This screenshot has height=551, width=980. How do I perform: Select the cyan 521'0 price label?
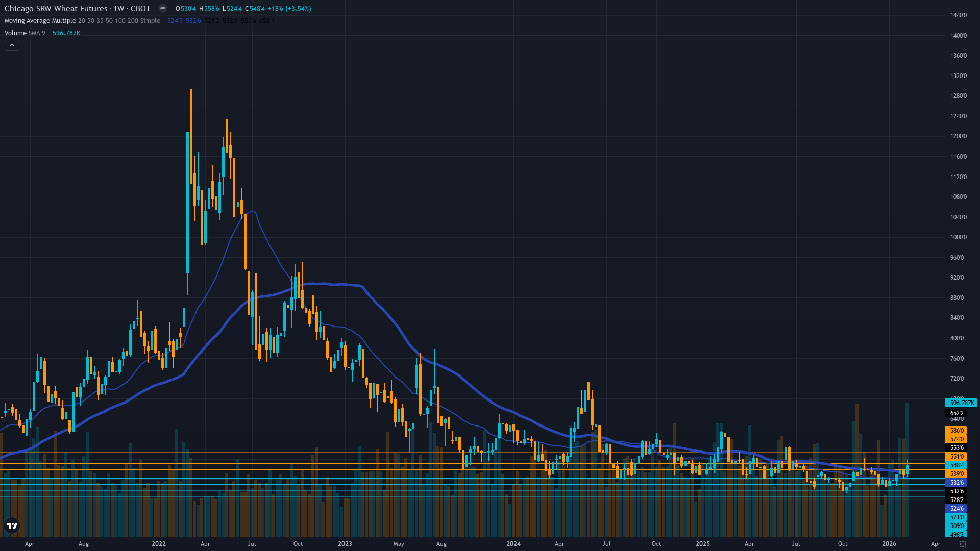(956, 517)
